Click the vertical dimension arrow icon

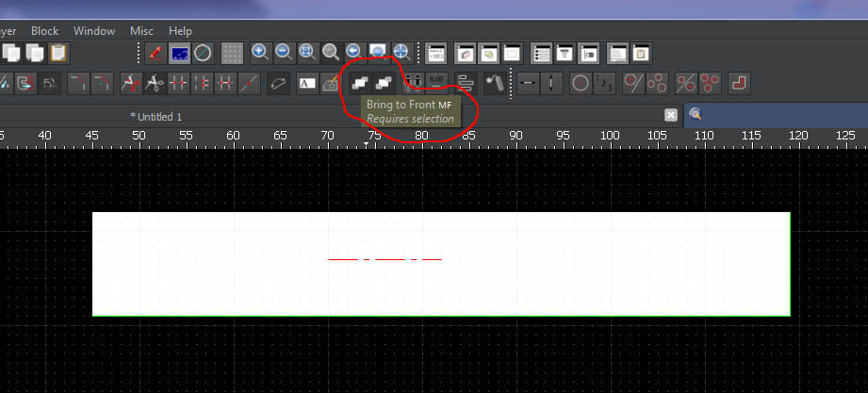tap(552, 83)
